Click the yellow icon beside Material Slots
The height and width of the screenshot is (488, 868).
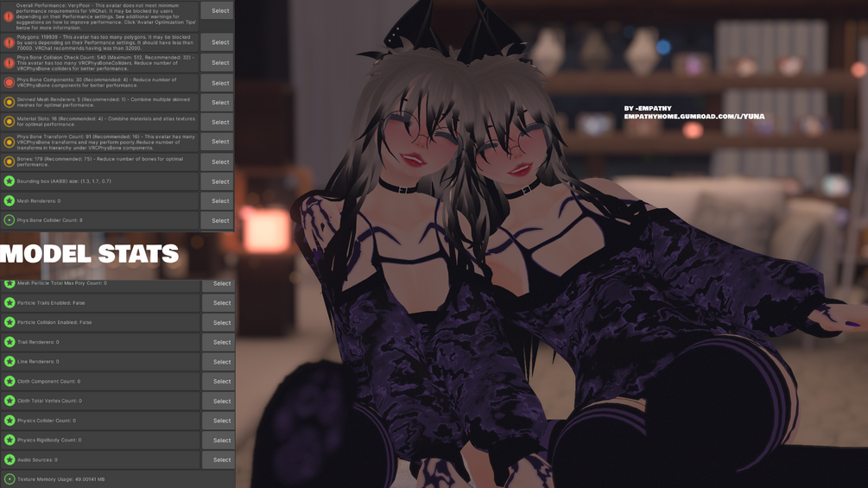(x=9, y=122)
